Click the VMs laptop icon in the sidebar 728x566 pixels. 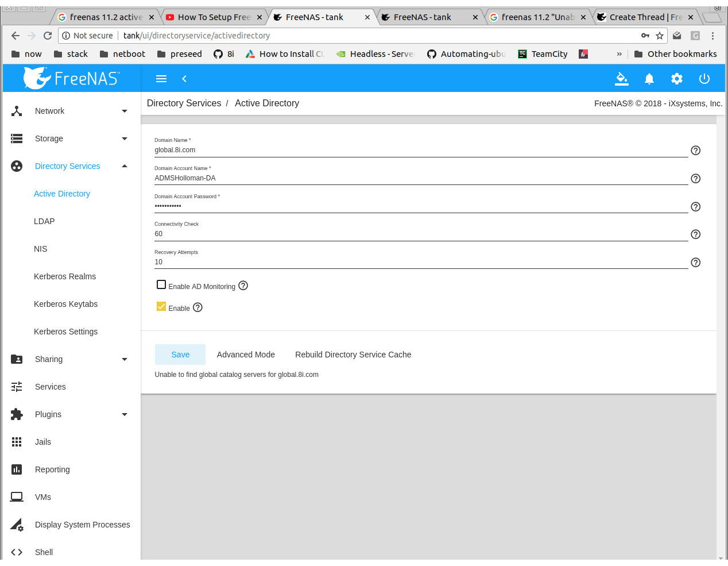[17, 497]
